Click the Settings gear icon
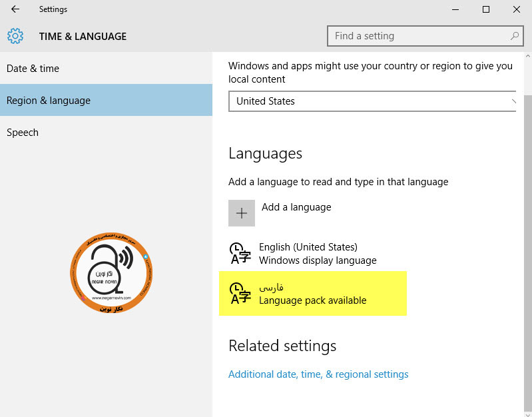532x417 pixels. tap(15, 36)
